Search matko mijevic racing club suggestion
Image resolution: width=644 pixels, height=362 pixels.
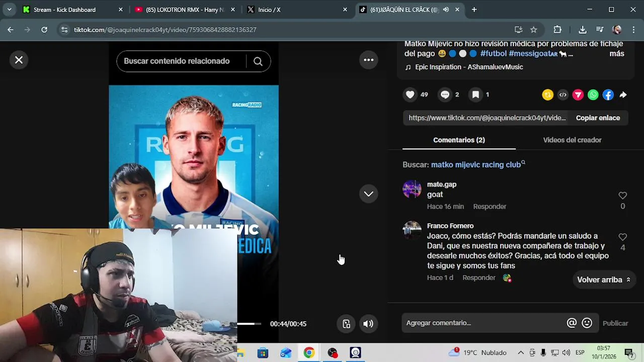click(x=476, y=164)
